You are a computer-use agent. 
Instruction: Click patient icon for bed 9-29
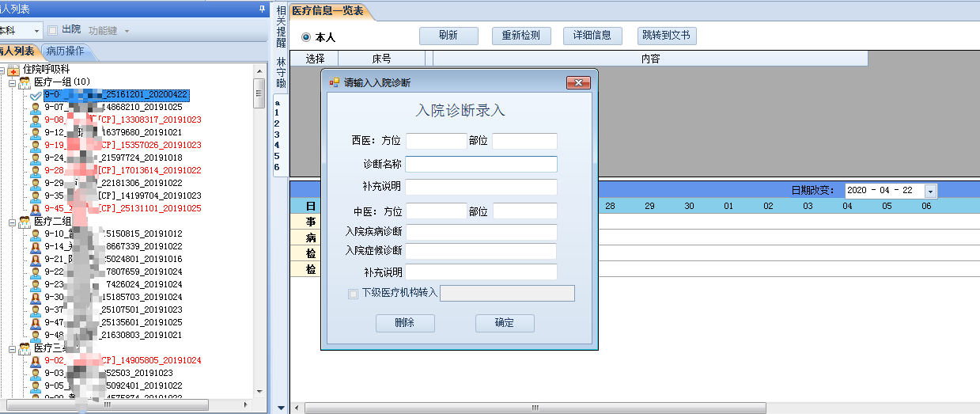(36, 183)
